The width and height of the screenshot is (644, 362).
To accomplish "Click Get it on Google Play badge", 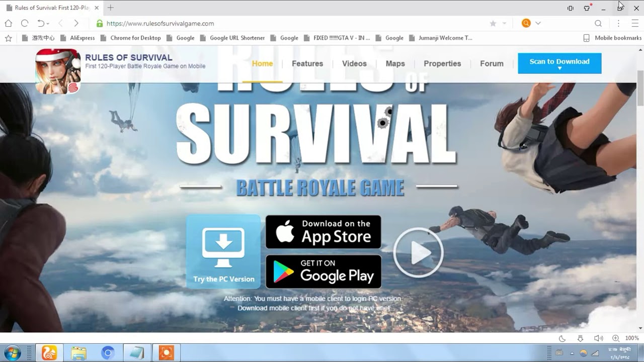I will click(324, 271).
